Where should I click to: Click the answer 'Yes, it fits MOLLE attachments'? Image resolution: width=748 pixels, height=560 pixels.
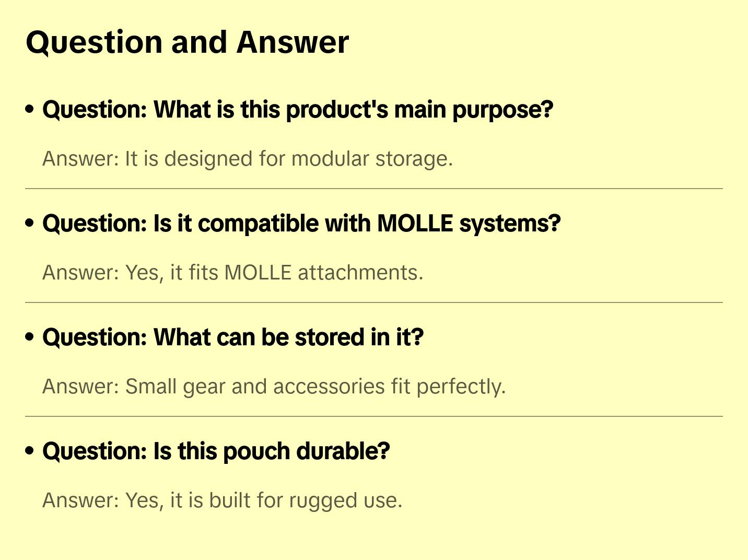click(x=232, y=273)
